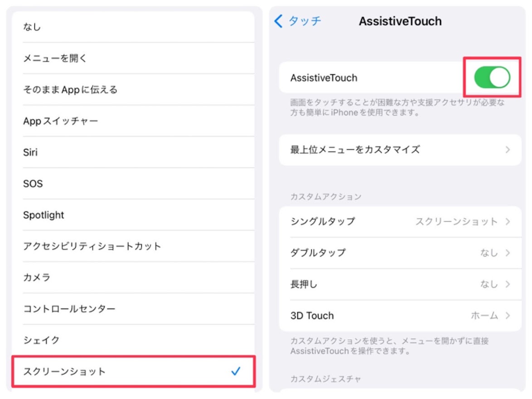
Task: Click the スクリーンショット value of シングルタップ
Action: point(456,221)
